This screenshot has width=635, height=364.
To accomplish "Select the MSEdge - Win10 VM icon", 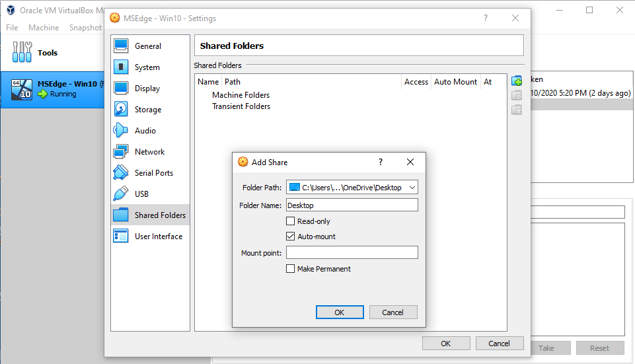I will 22,89.
